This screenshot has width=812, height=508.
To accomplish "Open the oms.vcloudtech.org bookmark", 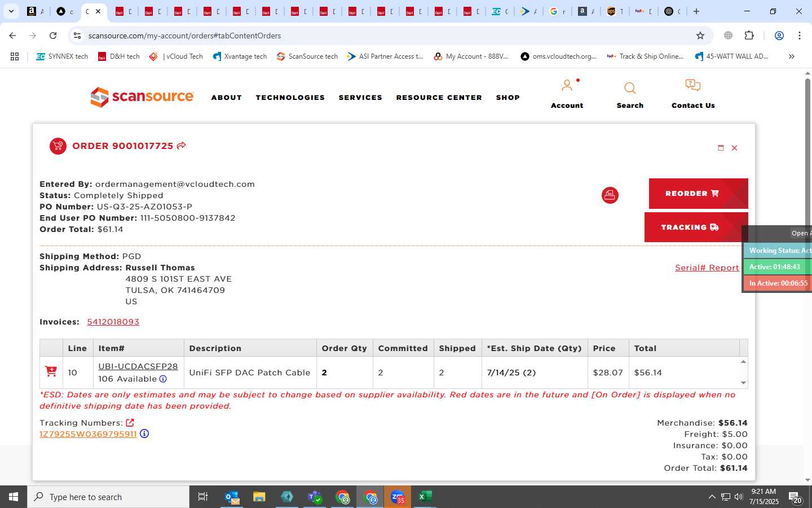I will [558, 56].
